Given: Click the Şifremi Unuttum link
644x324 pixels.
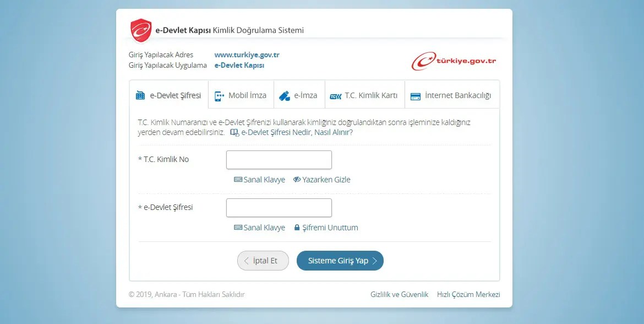Looking at the screenshot, I should tap(326, 228).
